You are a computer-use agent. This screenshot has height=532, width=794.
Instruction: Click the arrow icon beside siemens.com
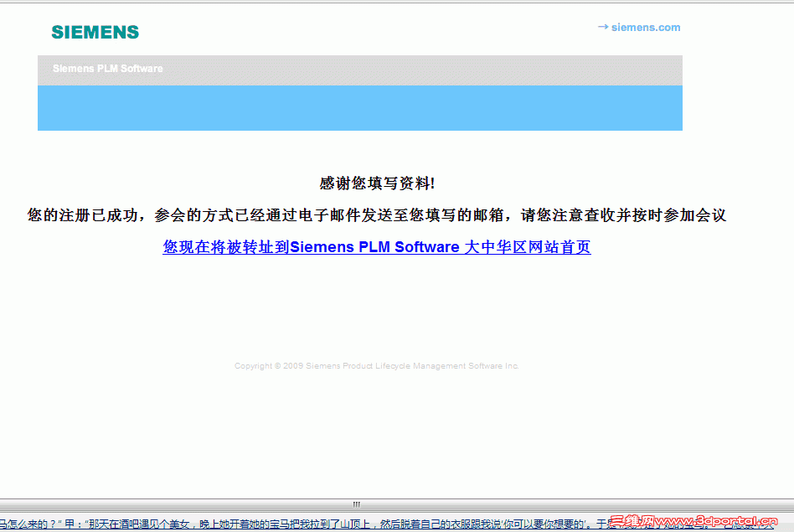(x=602, y=27)
